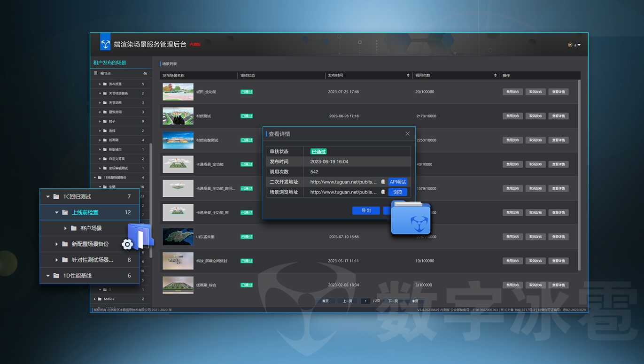644x364 pixels.
Task: Open the 山东孟良崮 scene thumbnail
Action: [x=178, y=237]
